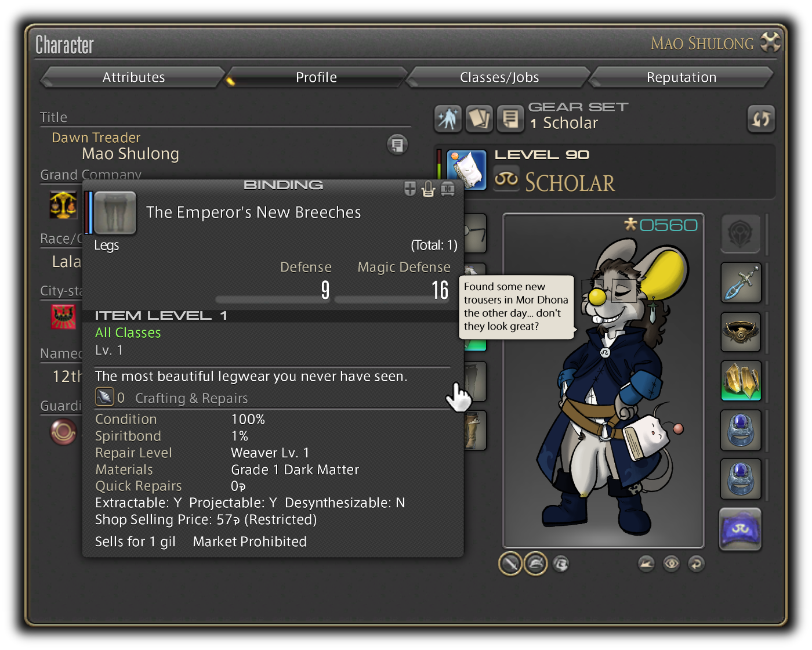Click the "BINDING" label on tooltip

coord(283,185)
